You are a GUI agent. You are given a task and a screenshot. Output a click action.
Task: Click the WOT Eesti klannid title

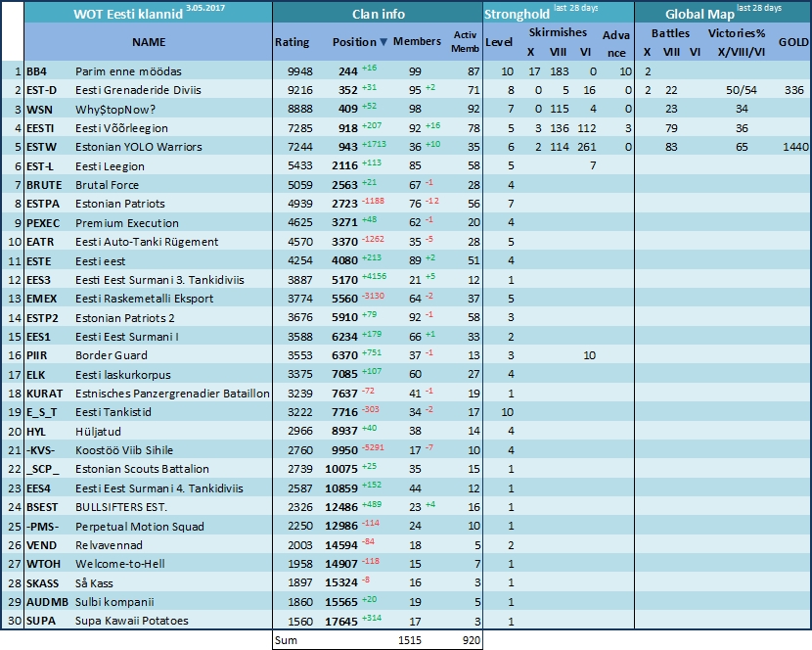(x=128, y=14)
